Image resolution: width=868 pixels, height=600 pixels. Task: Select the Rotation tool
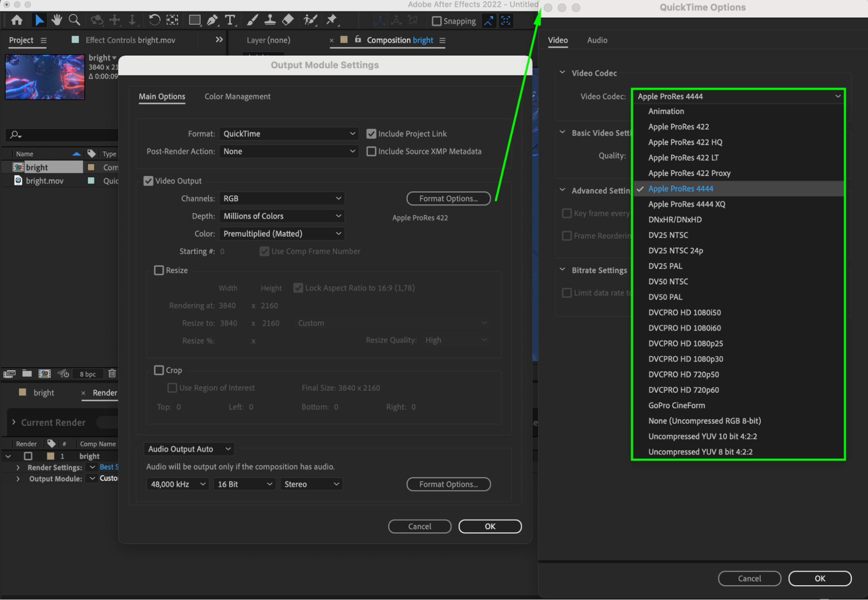pos(154,20)
